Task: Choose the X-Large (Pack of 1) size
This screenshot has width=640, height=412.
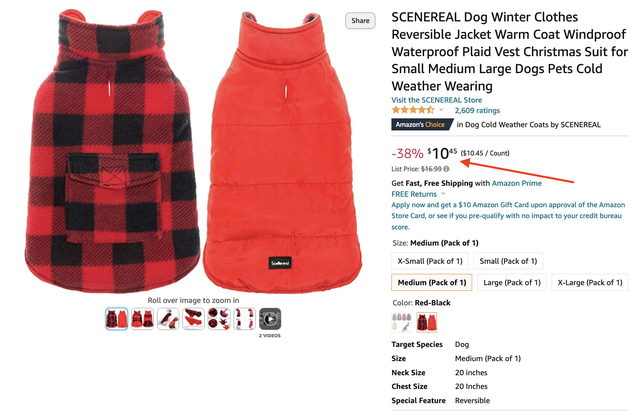Action: coord(590,283)
